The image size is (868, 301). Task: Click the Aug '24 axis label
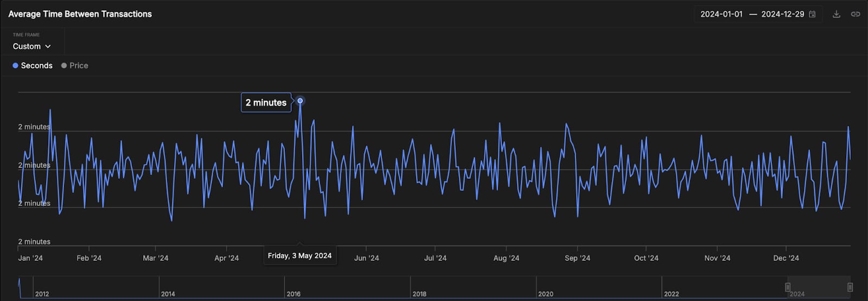(x=506, y=258)
